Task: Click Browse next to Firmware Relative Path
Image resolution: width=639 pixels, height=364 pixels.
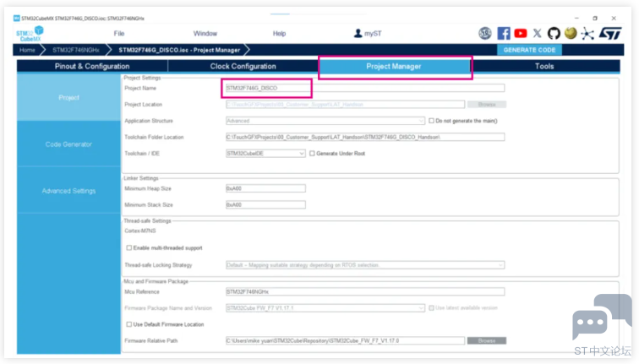Action: tap(487, 341)
